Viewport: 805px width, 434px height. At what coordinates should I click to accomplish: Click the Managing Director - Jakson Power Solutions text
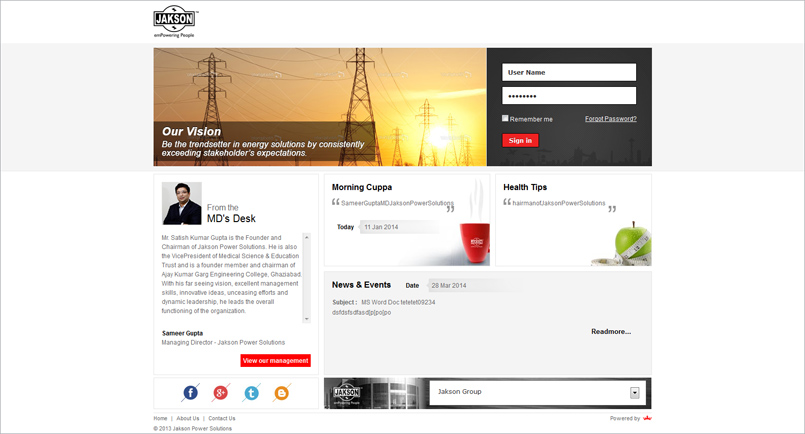pos(223,343)
